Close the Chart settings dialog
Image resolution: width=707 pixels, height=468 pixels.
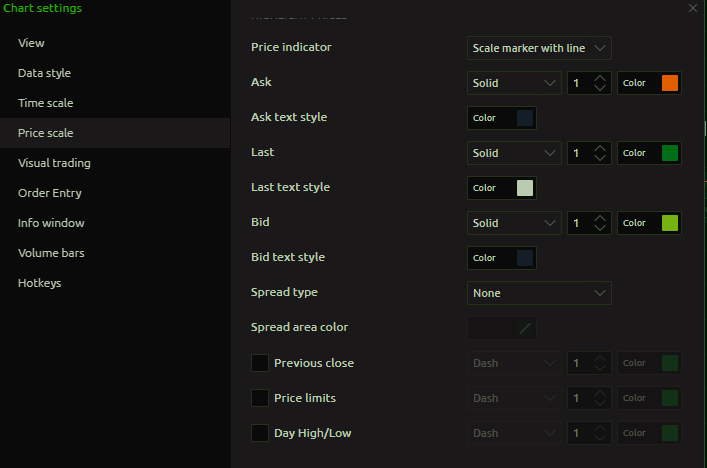693,8
